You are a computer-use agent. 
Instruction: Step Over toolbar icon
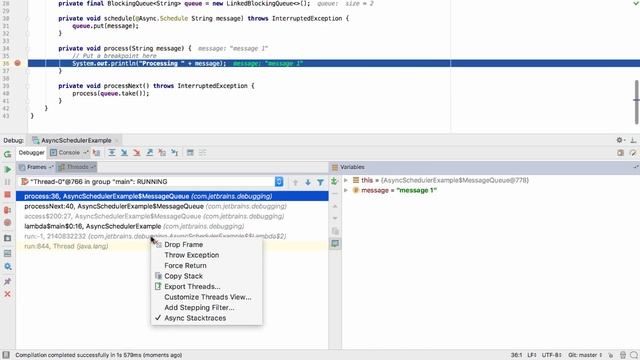tap(111, 153)
